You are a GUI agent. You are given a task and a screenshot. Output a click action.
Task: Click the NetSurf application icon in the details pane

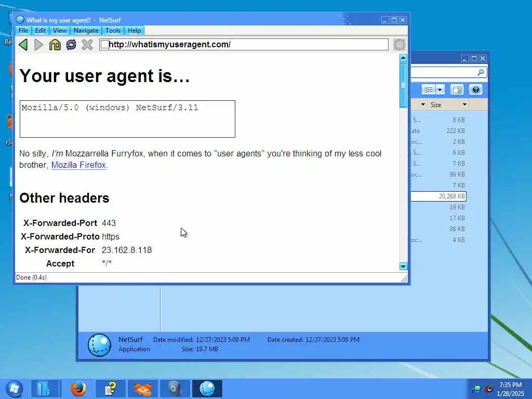tap(99, 345)
